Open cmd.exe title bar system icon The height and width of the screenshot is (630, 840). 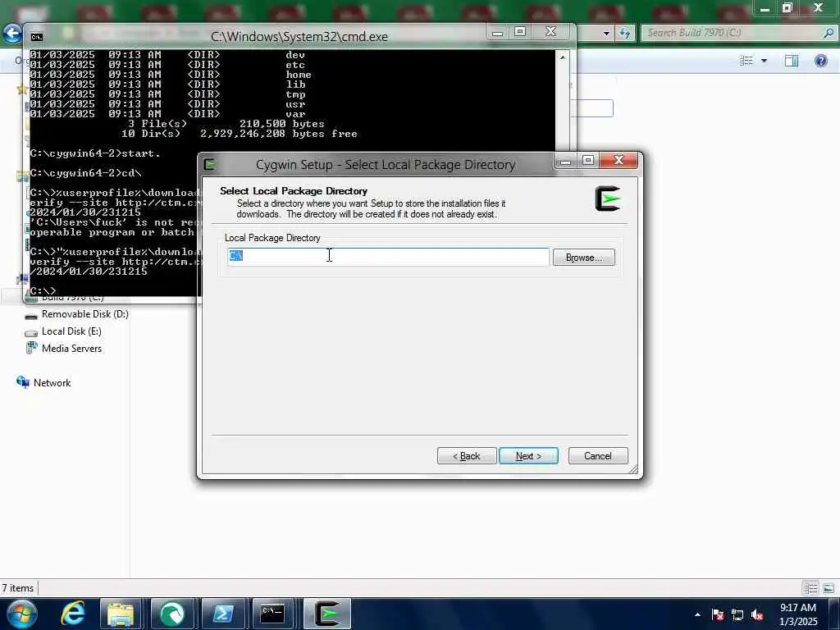36,37
